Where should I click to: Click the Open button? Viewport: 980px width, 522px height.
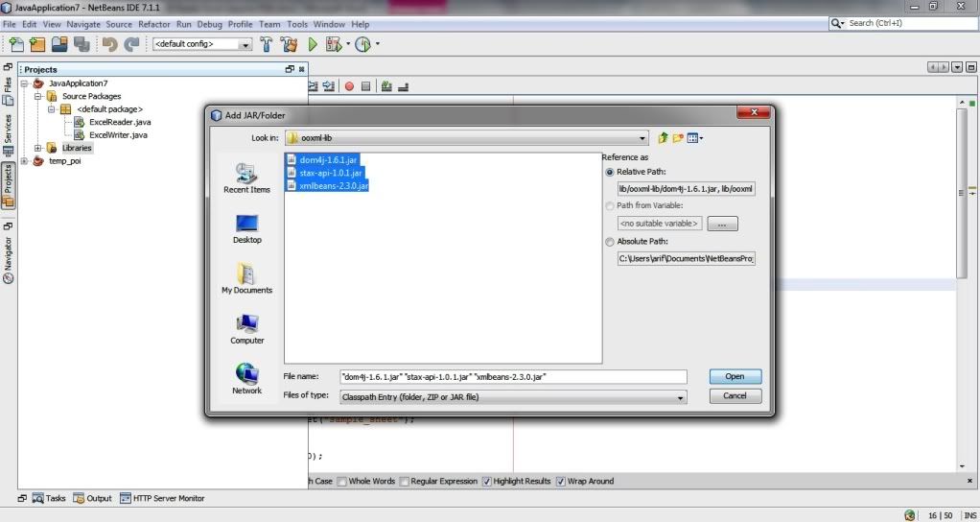coord(735,376)
